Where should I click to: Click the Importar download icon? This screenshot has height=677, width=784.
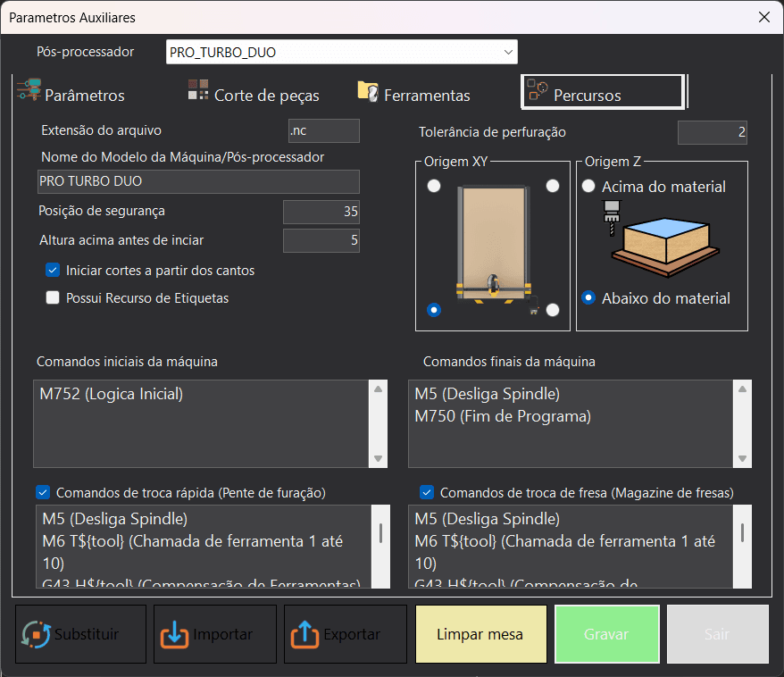pos(174,634)
